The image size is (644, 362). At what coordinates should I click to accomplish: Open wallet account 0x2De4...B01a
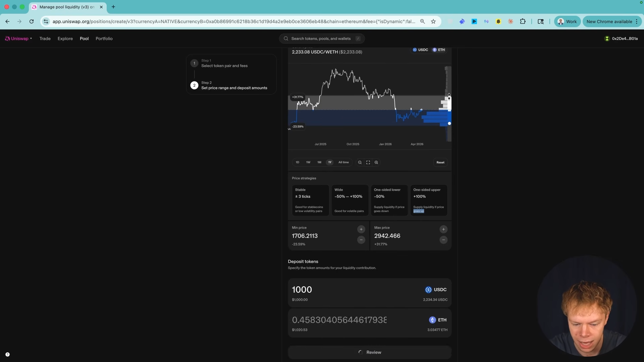(621, 39)
